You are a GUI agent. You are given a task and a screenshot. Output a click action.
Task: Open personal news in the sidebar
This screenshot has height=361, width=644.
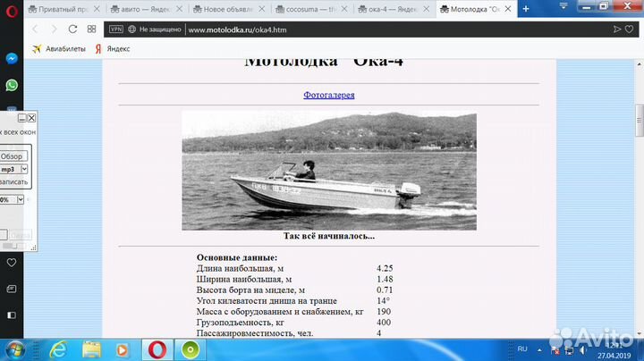coord(12,289)
